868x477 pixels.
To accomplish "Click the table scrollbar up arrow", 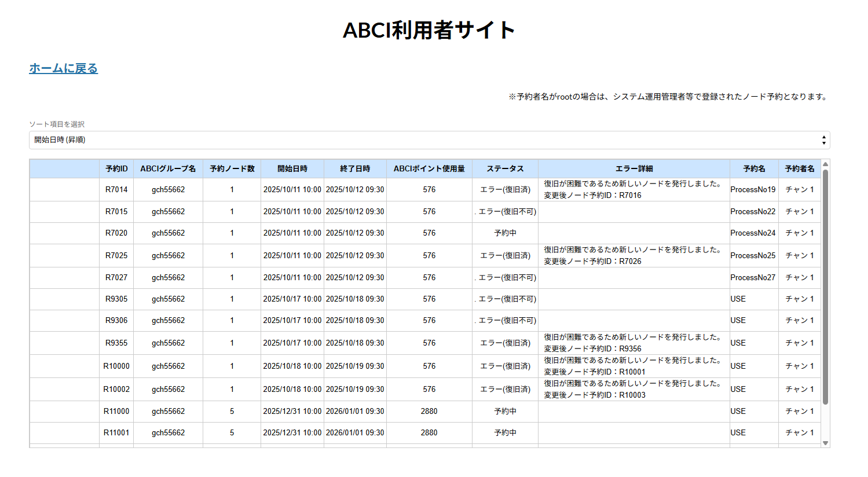I will pyautogui.click(x=825, y=164).
